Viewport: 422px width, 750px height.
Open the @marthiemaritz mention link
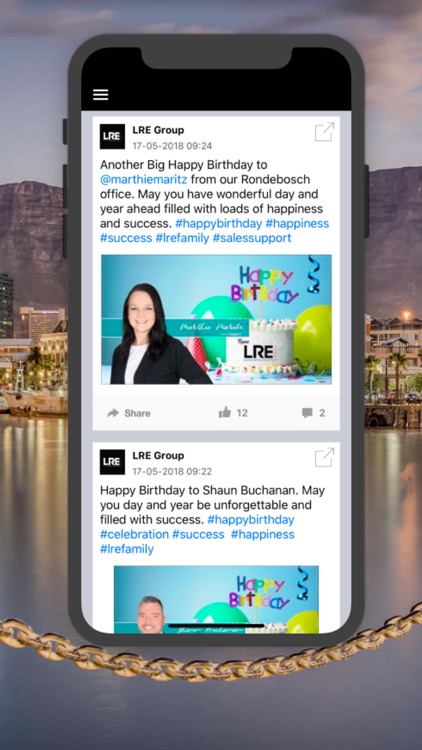[x=144, y=179]
